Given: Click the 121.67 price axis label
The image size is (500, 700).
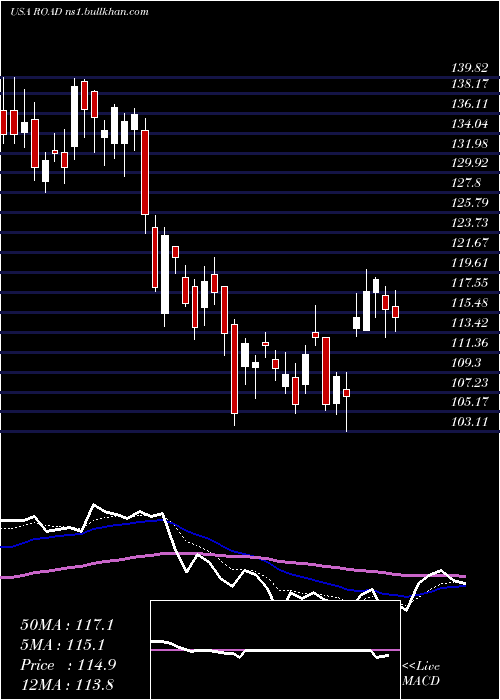Looking at the screenshot, I should click(x=470, y=242).
